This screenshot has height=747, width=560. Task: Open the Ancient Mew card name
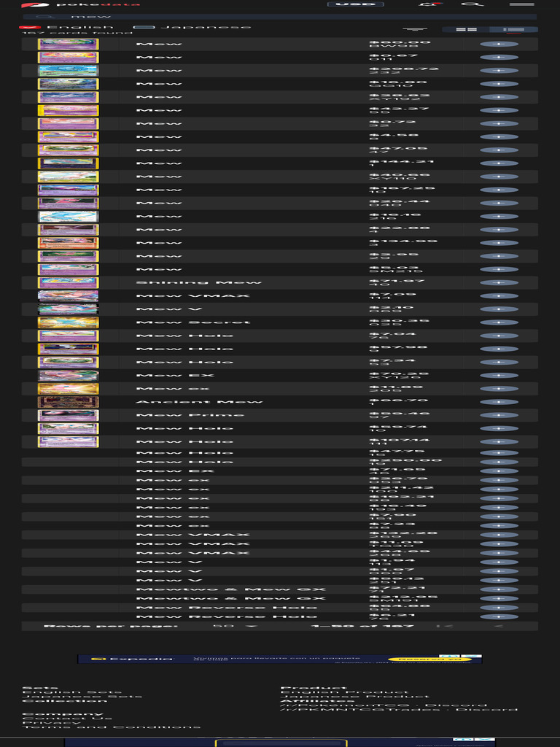click(x=199, y=402)
